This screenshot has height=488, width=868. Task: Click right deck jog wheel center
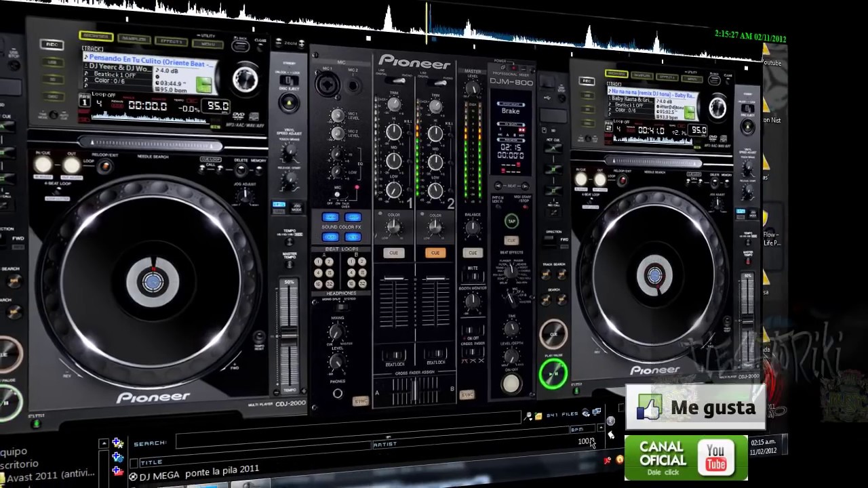tap(654, 275)
